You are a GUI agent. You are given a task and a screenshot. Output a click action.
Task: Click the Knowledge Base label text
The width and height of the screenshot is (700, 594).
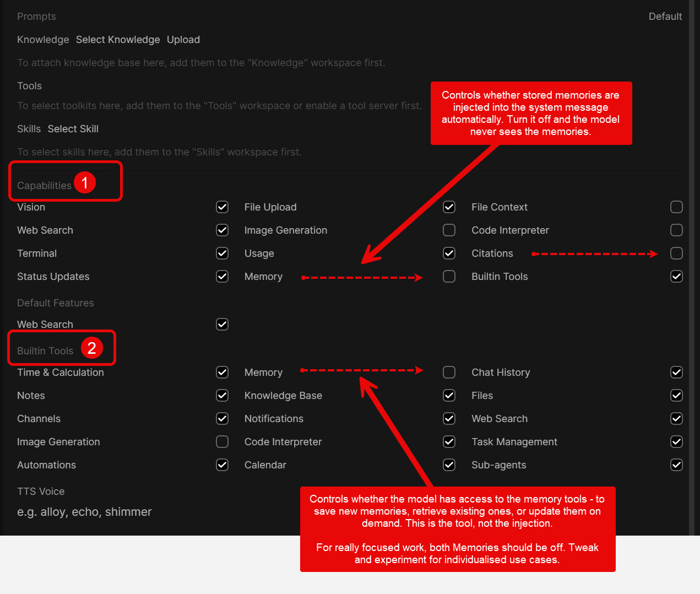click(x=283, y=396)
